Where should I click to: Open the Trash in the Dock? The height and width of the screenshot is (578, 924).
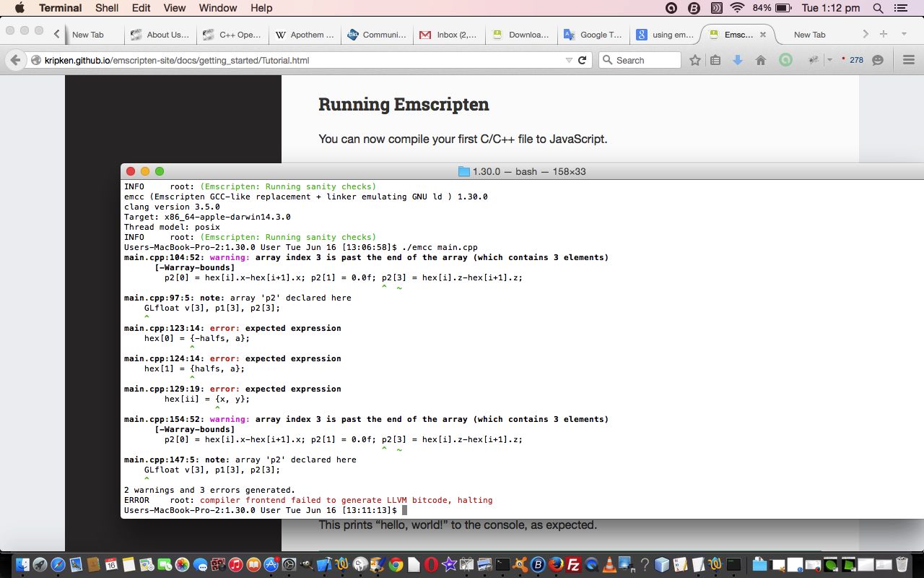(x=902, y=564)
